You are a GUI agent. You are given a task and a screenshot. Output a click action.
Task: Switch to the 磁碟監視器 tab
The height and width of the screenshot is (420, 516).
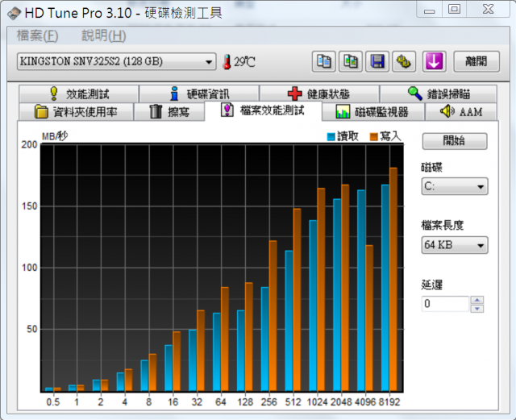click(373, 112)
